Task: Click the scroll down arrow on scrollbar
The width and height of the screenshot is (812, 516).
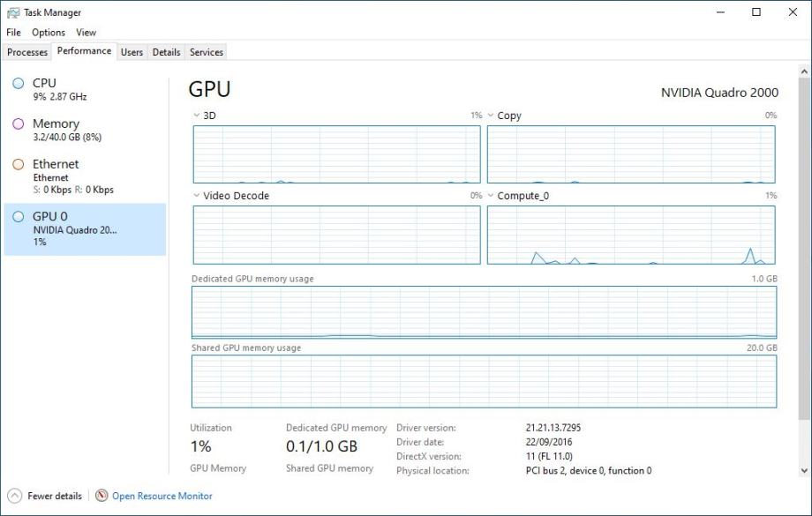Action: pos(804,471)
